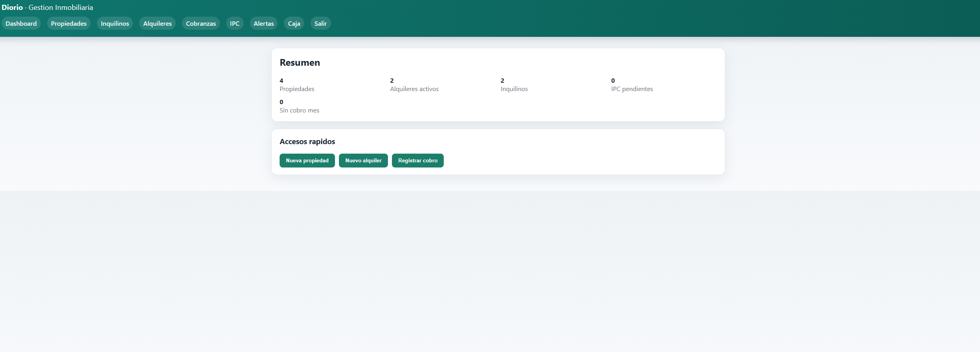The height and width of the screenshot is (352, 980).
Task: Click the Sin cobro mes stat
Action: pos(299,107)
